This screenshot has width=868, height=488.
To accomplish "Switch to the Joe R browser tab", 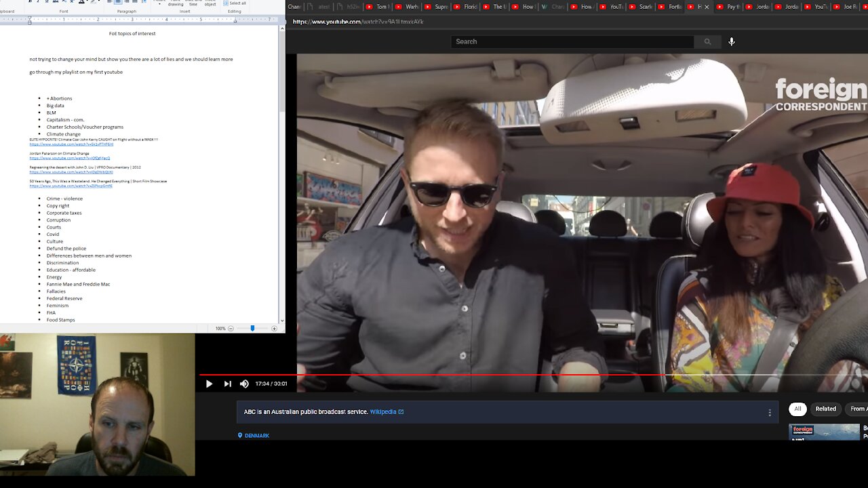I will 846,7.
